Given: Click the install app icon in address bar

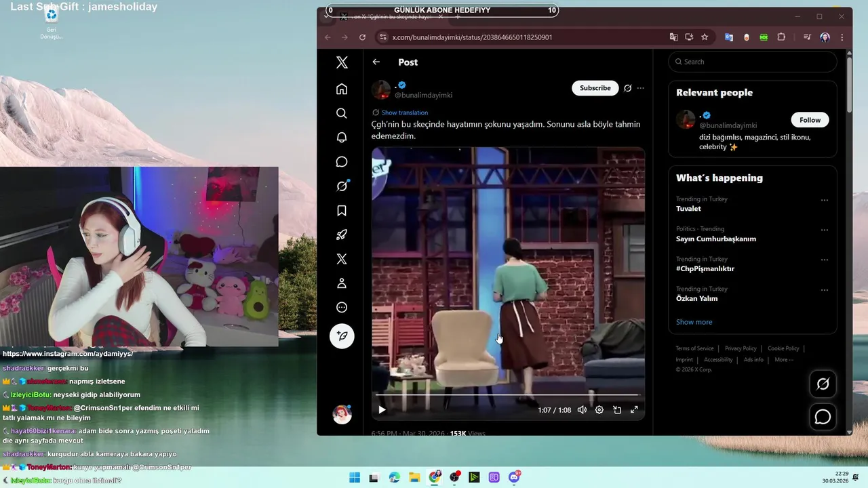Looking at the screenshot, I should 689,37.
